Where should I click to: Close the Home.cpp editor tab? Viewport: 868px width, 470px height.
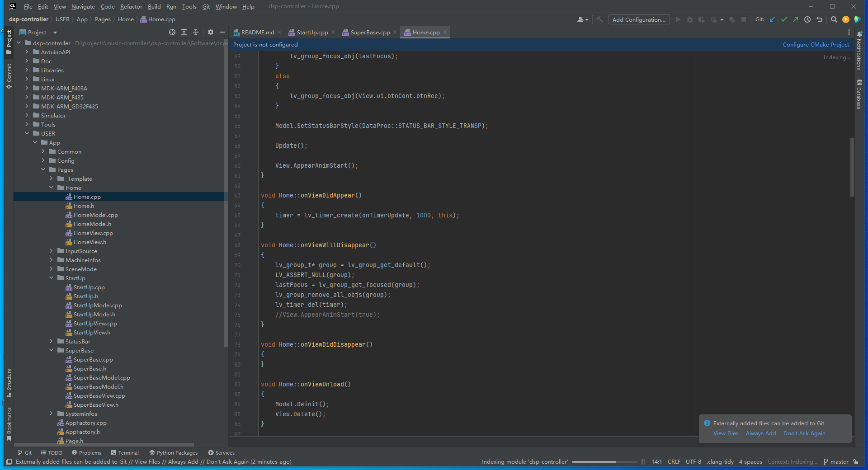point(445,32)
